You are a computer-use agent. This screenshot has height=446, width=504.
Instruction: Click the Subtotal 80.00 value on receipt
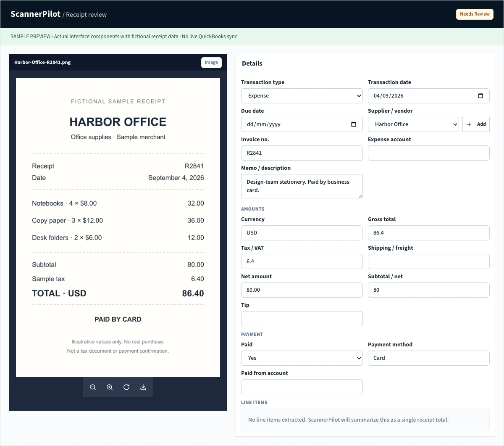pyautogui.click(x=196, y=265)
